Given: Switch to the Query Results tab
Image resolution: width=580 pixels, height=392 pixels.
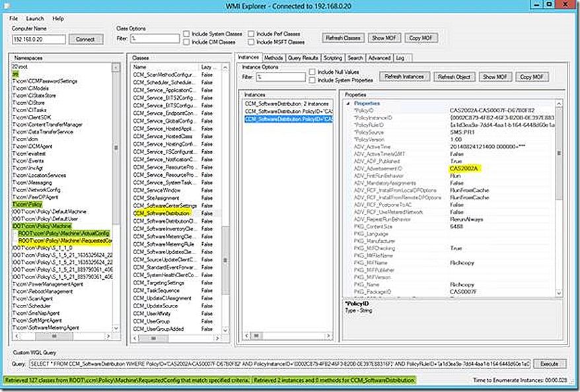Looking at the screenshot, I should [303, 58].
